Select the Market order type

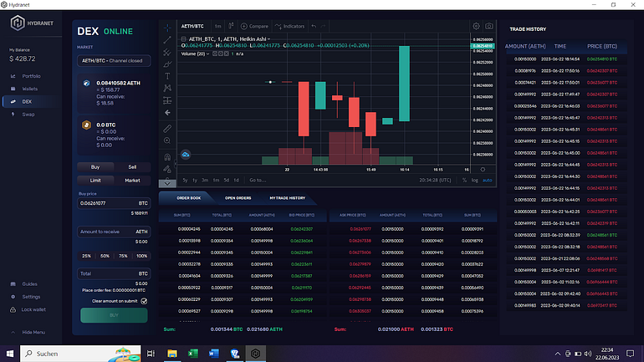[132, 181]
